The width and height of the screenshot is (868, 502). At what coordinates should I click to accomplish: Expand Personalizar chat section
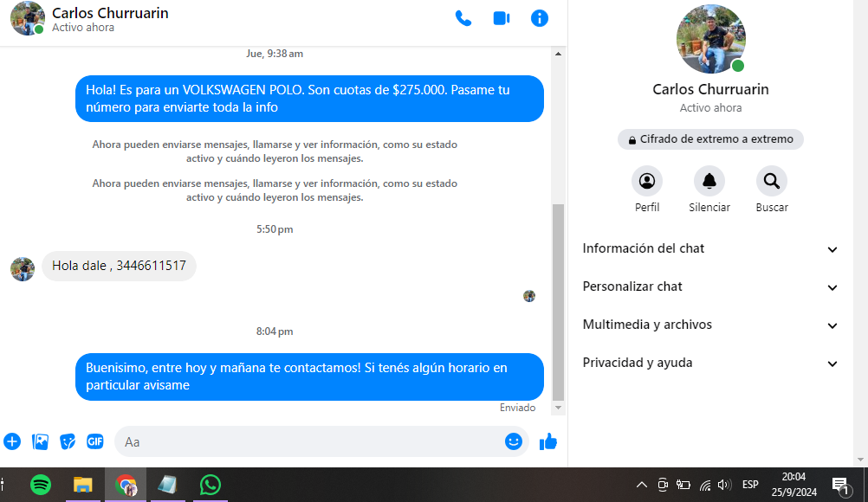tap(710, 287)
